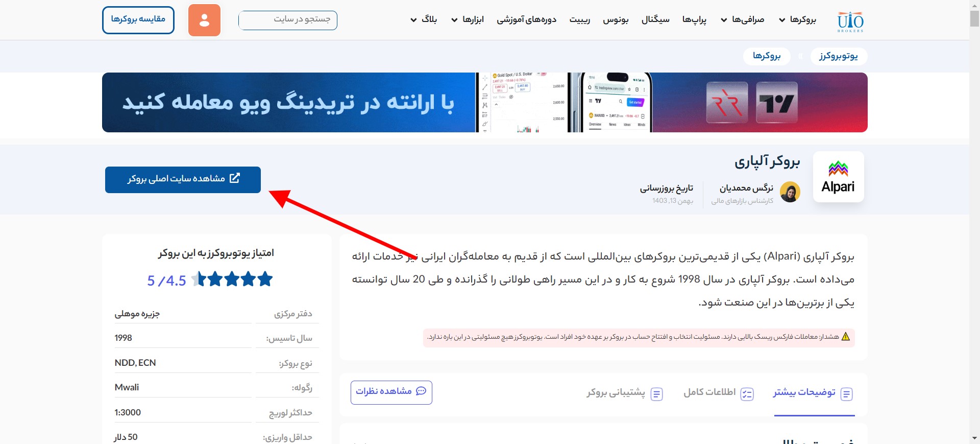
Task: Click the vertical scrollbar thumb
Action: click(x=974, y=18)
